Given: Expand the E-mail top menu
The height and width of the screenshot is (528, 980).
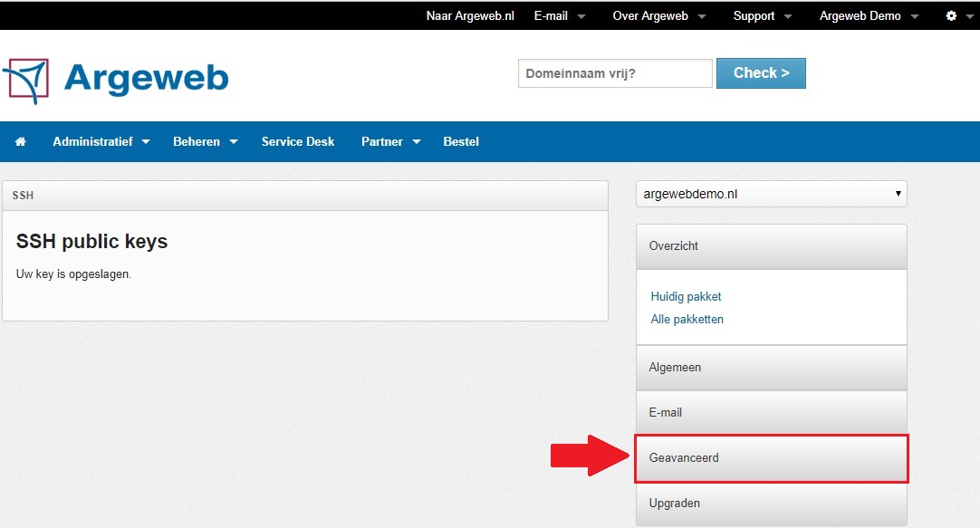Looking at the screenshot, I should click(560, 15).
